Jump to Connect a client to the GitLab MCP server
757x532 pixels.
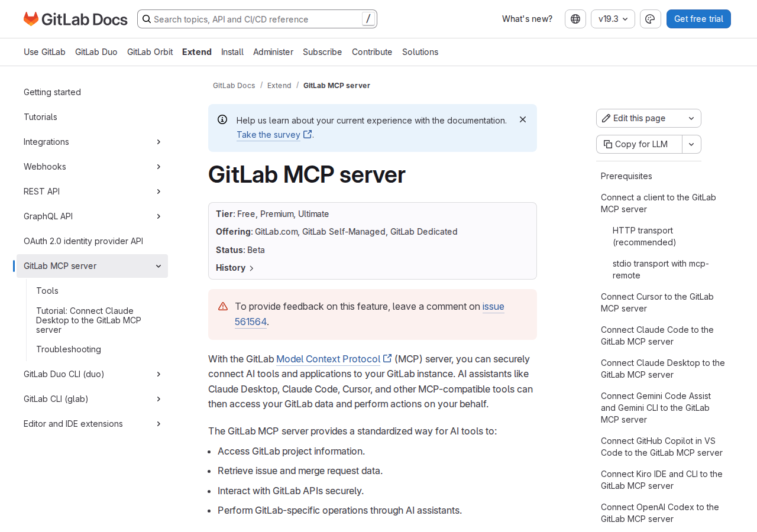[x=658, y=203]
